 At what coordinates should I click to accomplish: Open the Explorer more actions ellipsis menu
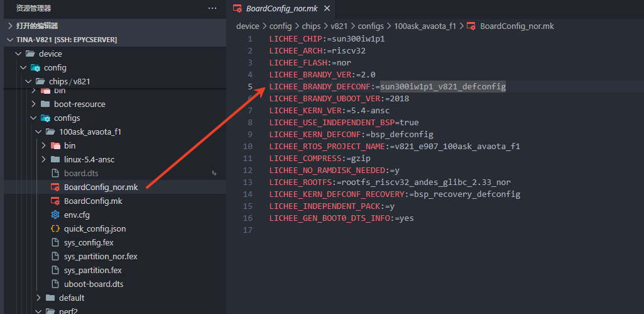(x=212, y=8)
